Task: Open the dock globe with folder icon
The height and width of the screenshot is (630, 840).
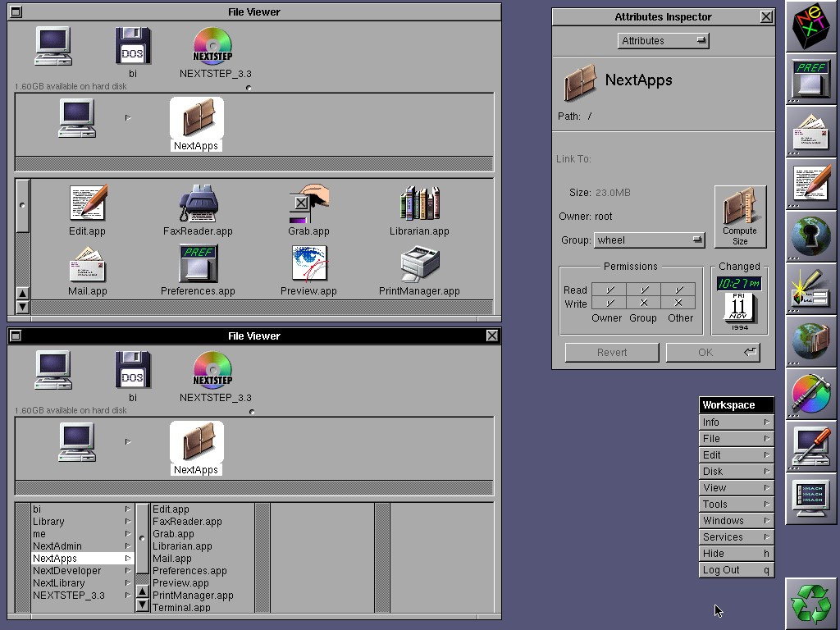Action: (x=810, y=341)
